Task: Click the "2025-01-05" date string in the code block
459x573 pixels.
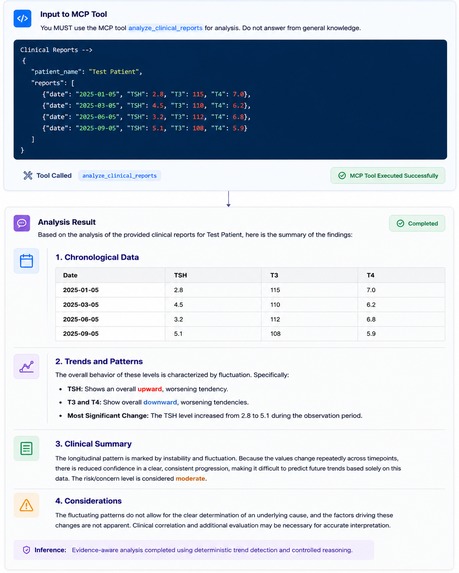Action: [98, 94]
